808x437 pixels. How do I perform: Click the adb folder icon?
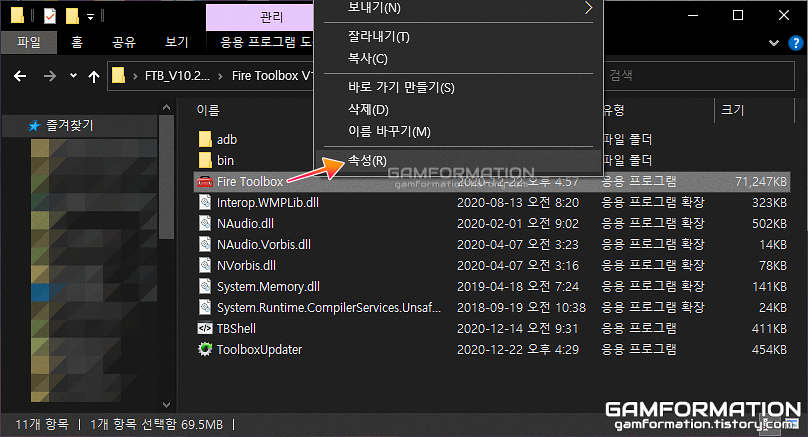coord(205,139)
